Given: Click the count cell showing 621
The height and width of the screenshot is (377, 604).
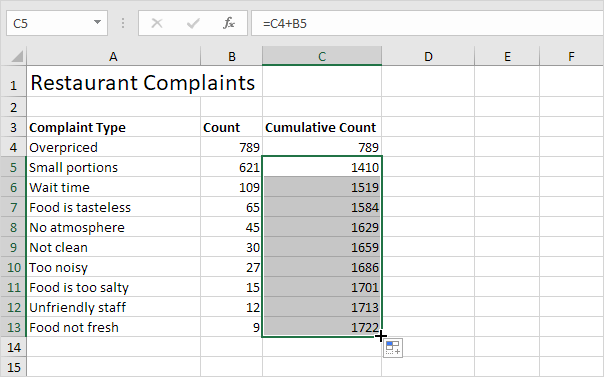Looking at the screenshot, I should (232, 167).
